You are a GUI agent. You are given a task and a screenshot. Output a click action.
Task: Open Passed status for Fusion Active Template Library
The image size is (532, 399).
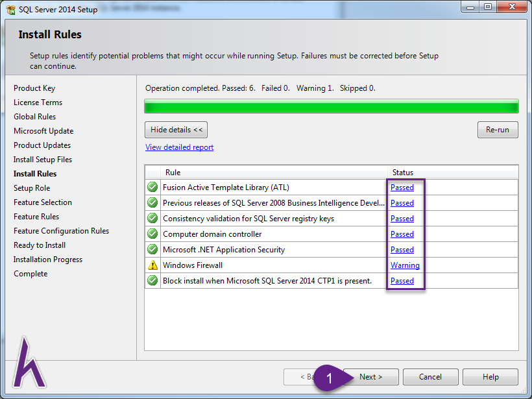tap(402, 187)
